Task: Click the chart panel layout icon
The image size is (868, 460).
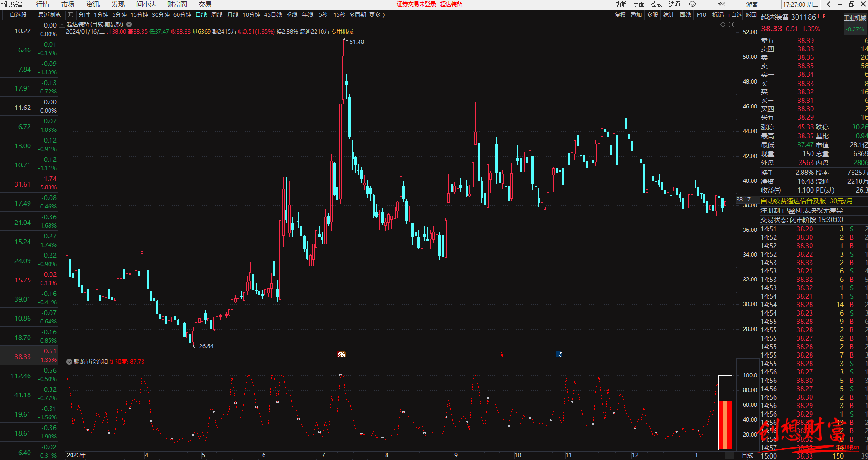Action: click(732, 24)
